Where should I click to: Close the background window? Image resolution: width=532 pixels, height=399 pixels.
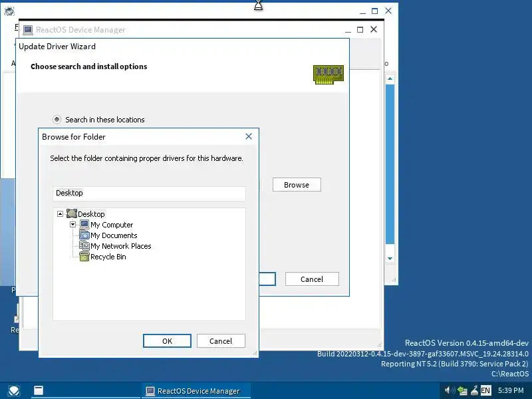tap(388, 11)
